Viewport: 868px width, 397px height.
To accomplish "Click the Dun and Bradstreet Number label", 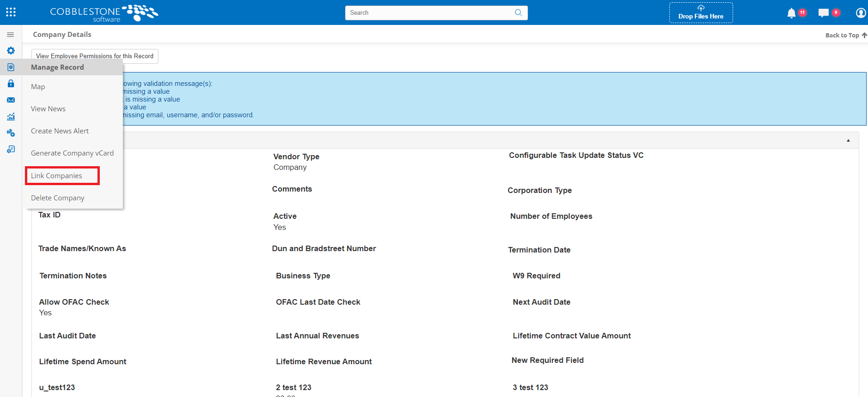I will (324, 249).
